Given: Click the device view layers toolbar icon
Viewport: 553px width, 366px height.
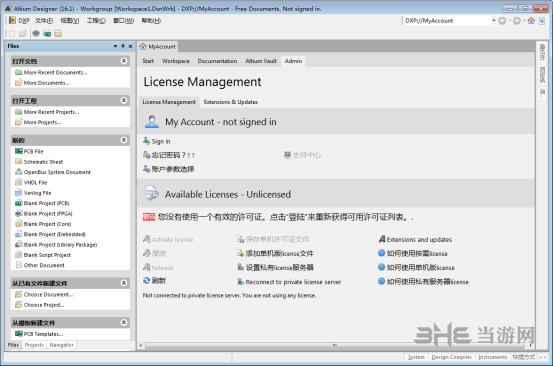Looking at the screenshot, I should click(x=36, y=33).
